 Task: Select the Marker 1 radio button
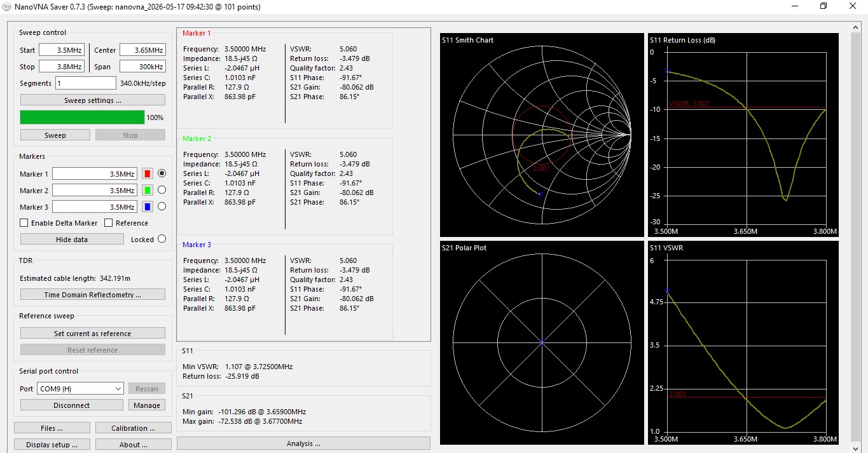click(162, 173)
